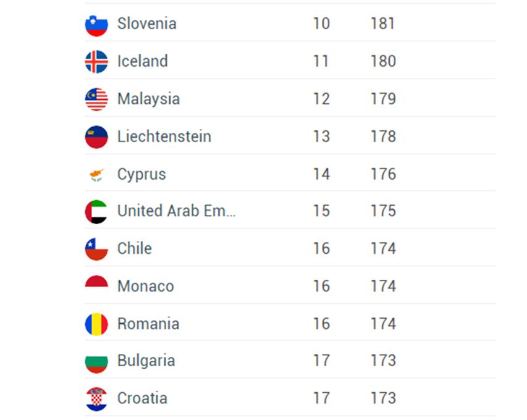Click the Cyprus flag icon
Image resolution: width=527 pixels, height=420 pixels.
click(x=96, y=175)
